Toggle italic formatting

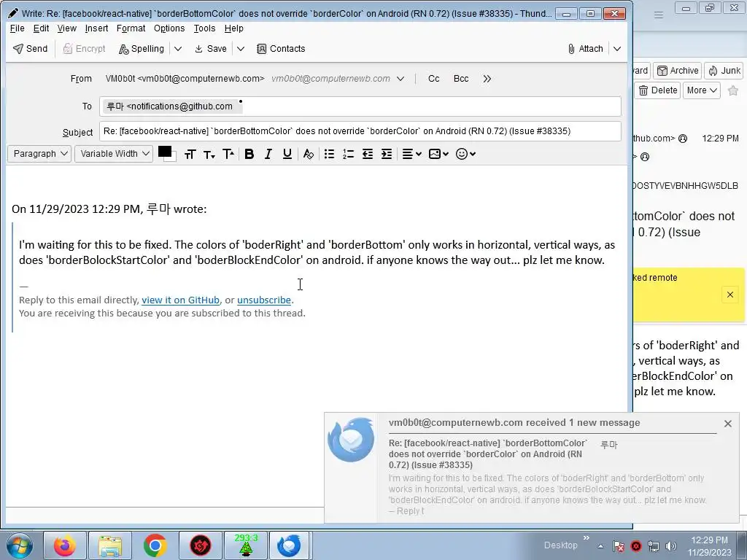(x=268, y=154)
